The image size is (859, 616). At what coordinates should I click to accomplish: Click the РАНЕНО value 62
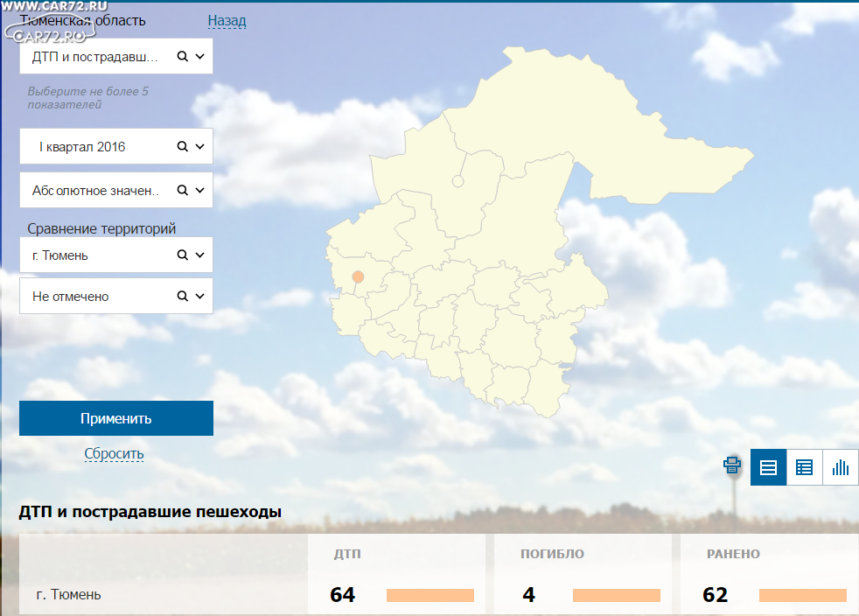pyautogui.click(x=715, y=595)
